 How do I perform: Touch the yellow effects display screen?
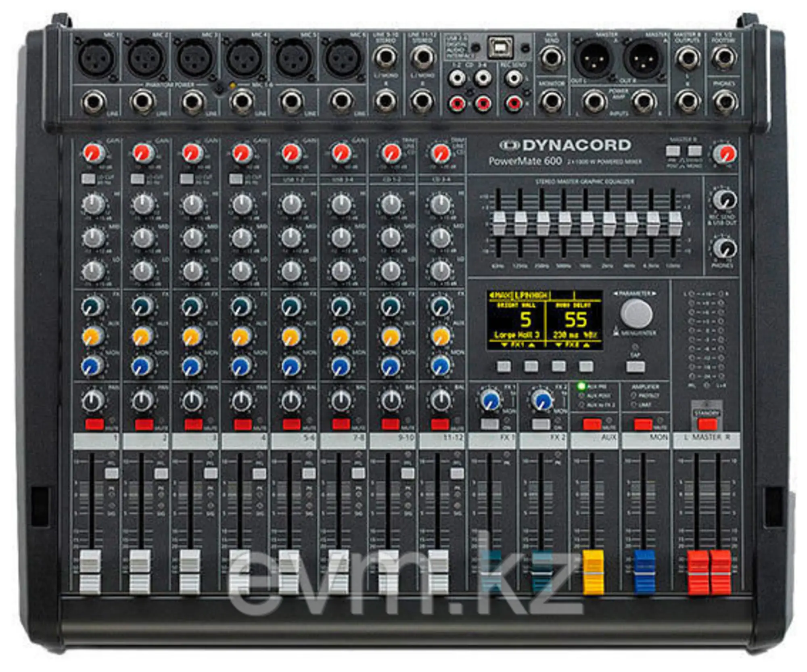click(545, 320)
